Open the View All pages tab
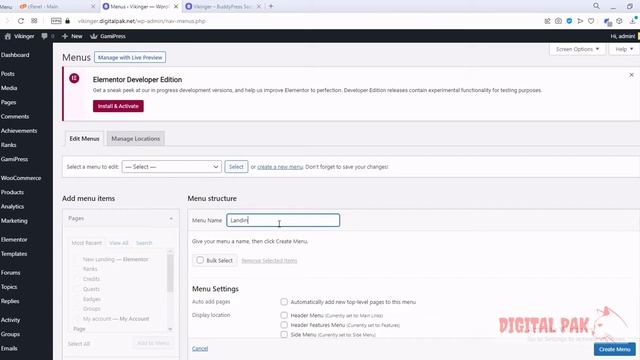Screen dimensions: 640x360 click(x=119, y=243)
